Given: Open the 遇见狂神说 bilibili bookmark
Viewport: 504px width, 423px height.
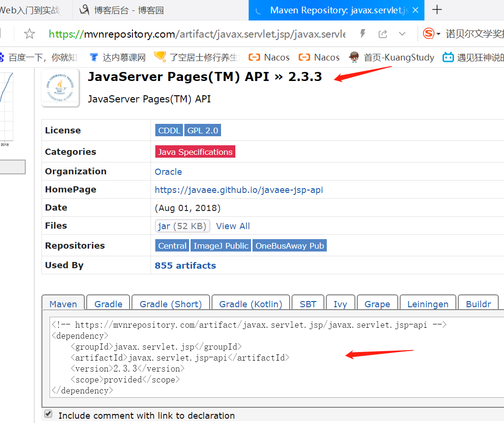Looking at the screenshot, I should [x=473, y=58].
